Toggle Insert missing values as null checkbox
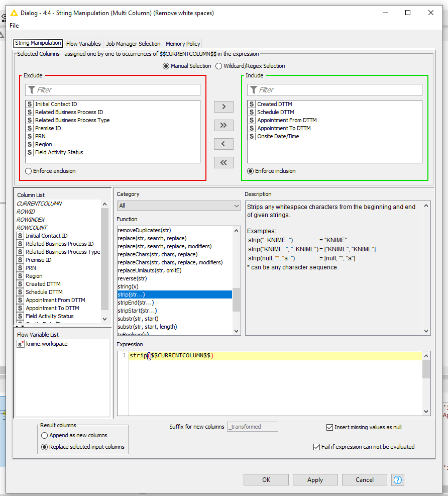Image resolution: width=448 pixels, height=496 pixels. (x=330, y=427)
